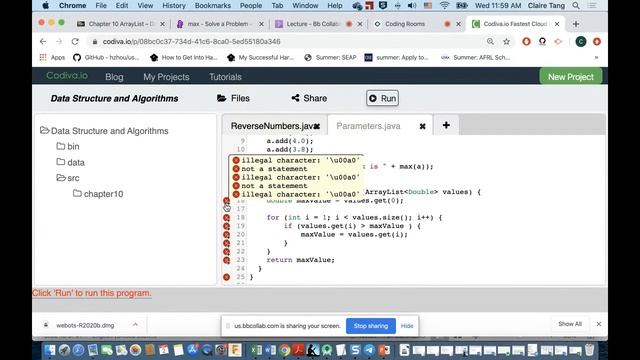The height and width of the screenshot is (360, 640).
Task: Click the error marker on line 25
Action: click(x=227, y=277)
